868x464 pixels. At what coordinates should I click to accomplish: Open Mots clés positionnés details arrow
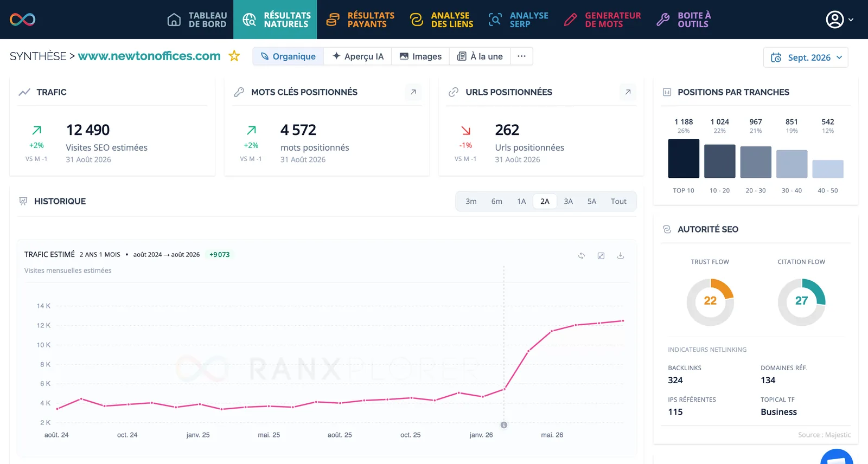(x=413, y=92)
